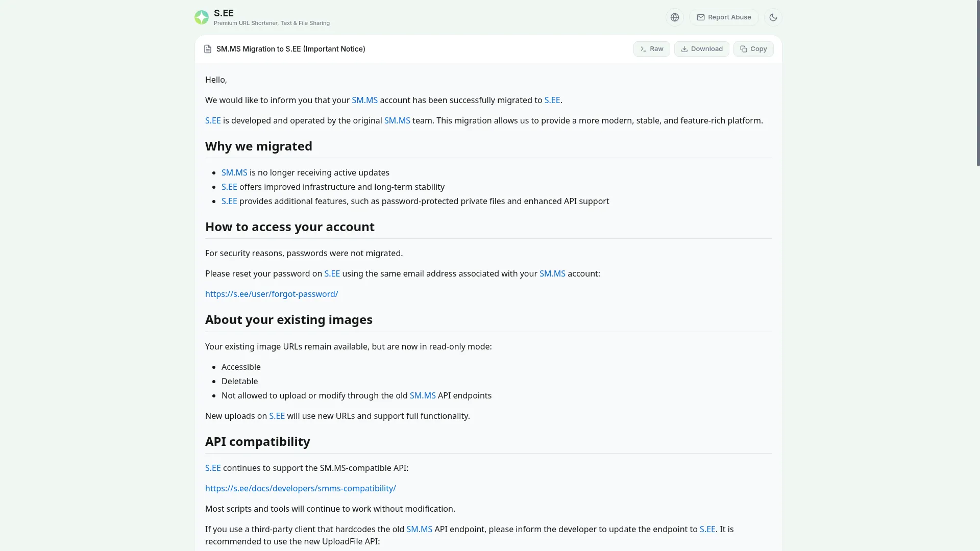Image resolution: width=980 pixels, height=551 pixels.
Task: Click the document icon beside the notice title
Action: pos(208,49)
